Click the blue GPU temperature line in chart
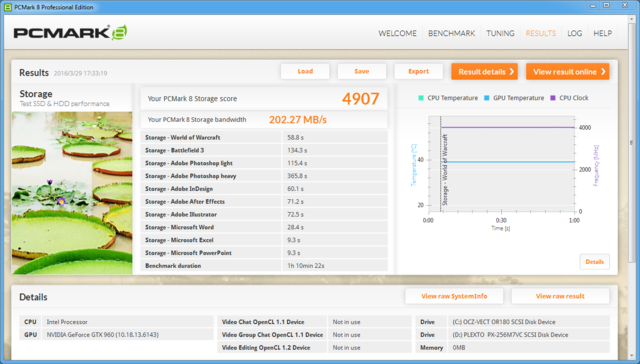640x364 pixels. pos(508,162)
